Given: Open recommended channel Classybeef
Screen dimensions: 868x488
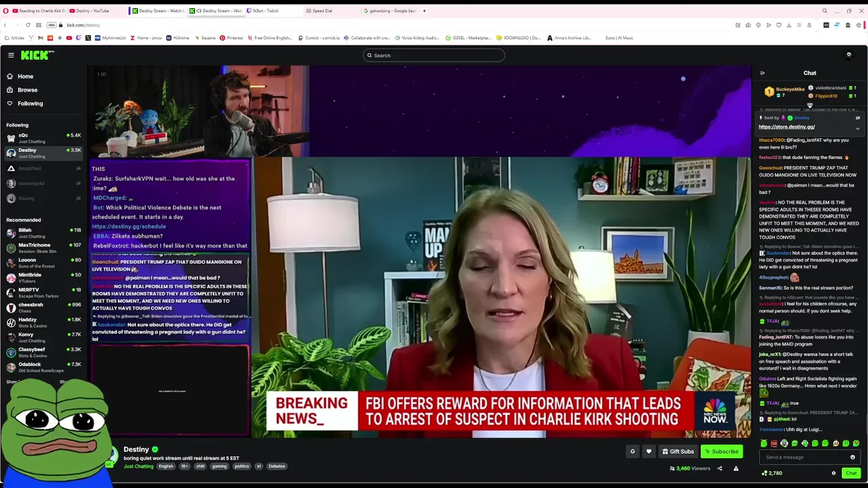Looking at the screenshot, I should pos(43,352).
